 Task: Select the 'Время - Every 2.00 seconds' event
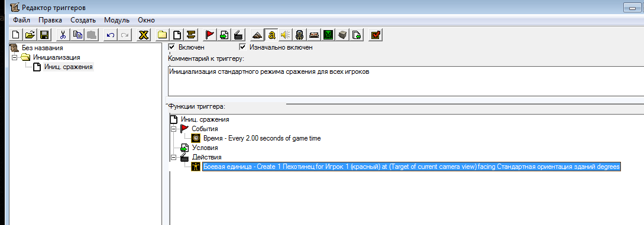click(x=262, y=139)
